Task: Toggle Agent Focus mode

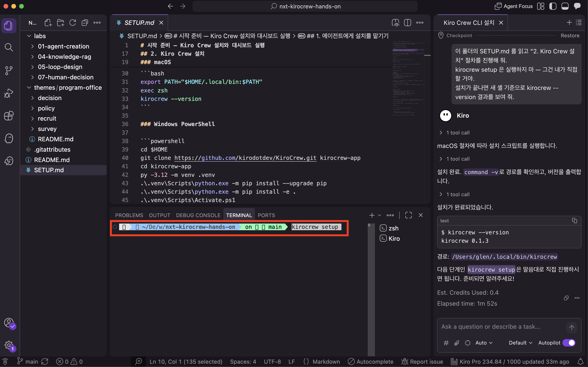Action: pyautogui.click(x=513, y=6)
